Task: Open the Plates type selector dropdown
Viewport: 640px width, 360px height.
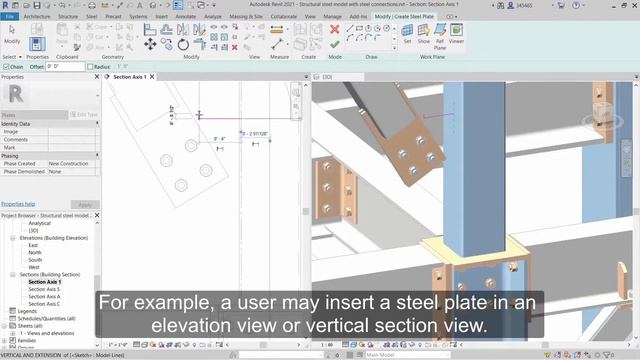Action: click(x=34, y=115)
